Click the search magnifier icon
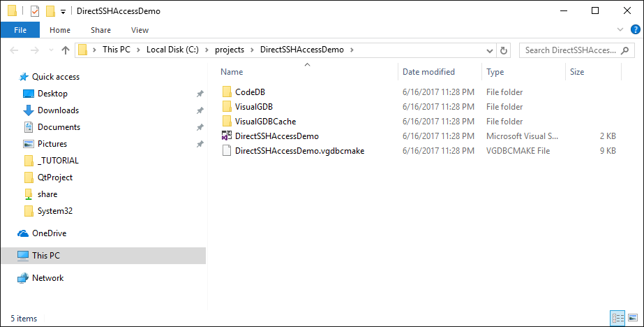Viewport: 644px width, 327px height. 624,50
